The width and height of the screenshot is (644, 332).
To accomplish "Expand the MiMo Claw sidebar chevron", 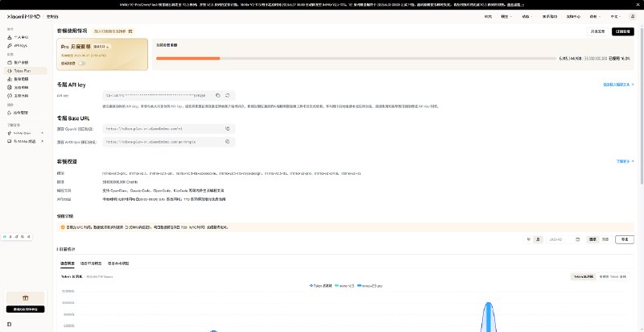I will pos(43,133).
